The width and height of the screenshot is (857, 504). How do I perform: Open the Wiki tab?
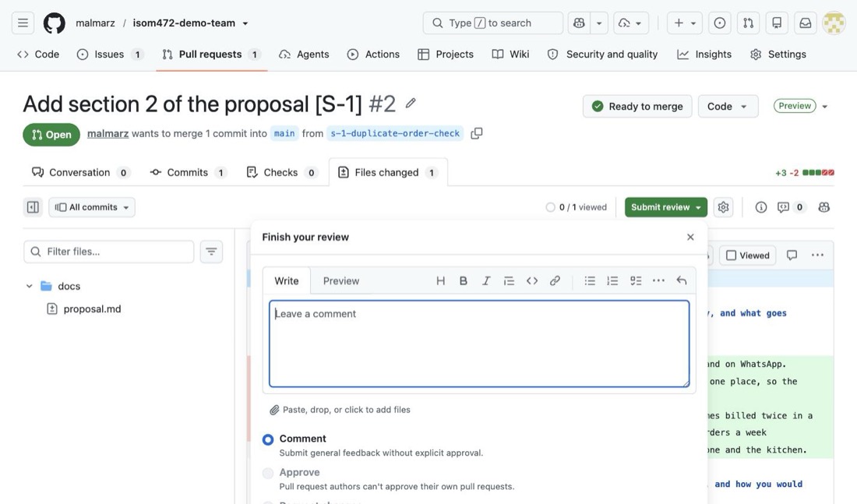tap(510, 54)
